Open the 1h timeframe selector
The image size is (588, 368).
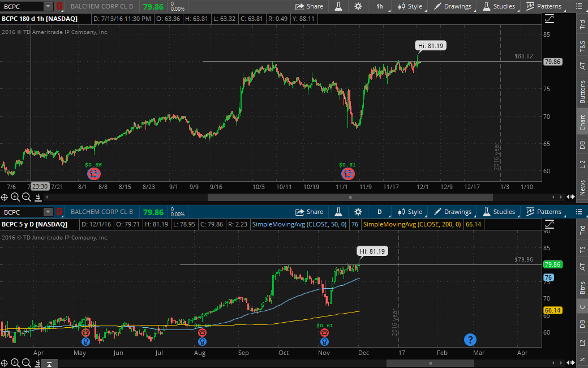click(380, 6)
